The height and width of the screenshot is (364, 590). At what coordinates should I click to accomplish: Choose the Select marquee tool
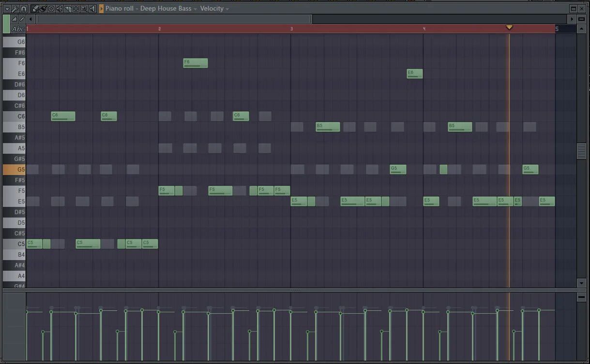click(76, 9)
